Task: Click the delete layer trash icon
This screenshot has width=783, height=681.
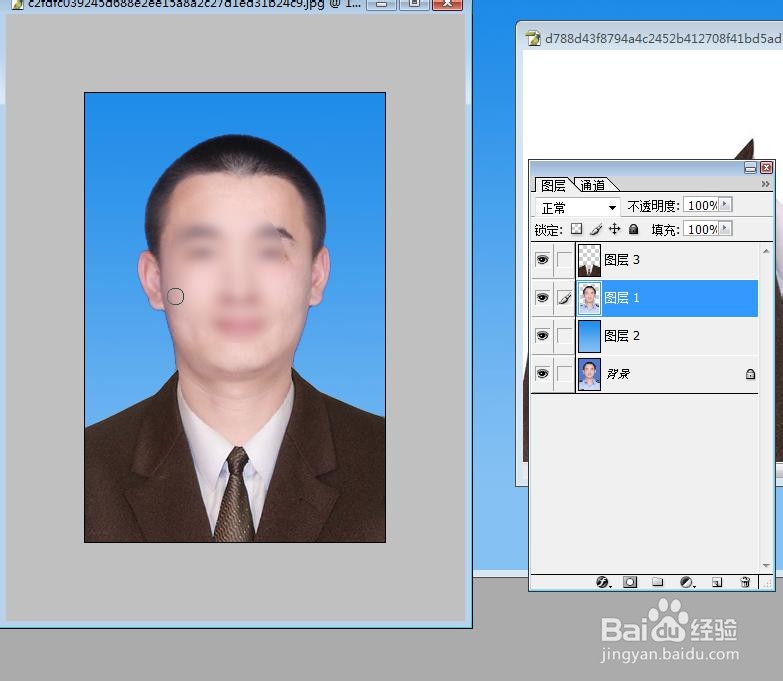Action: pyautogui.click(x=745, y=582)
